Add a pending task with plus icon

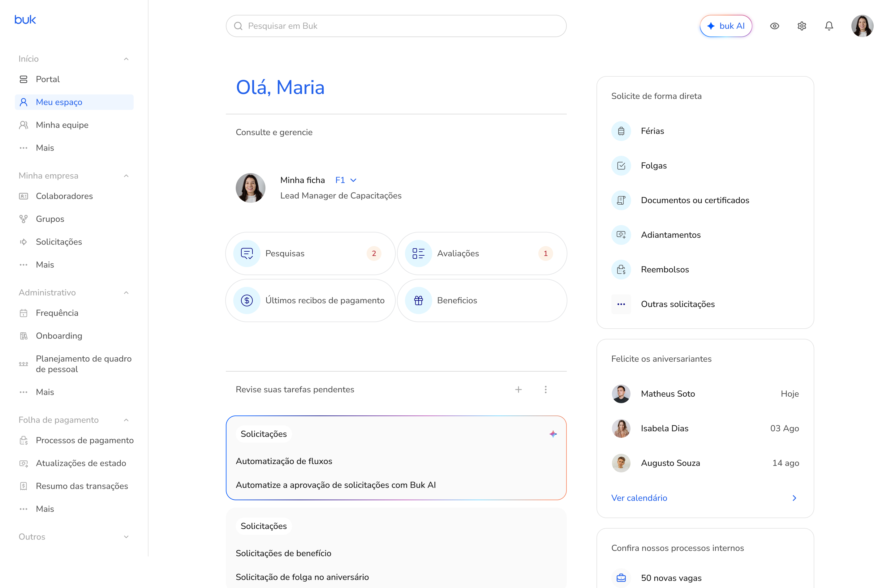click(x=518, y=390)
